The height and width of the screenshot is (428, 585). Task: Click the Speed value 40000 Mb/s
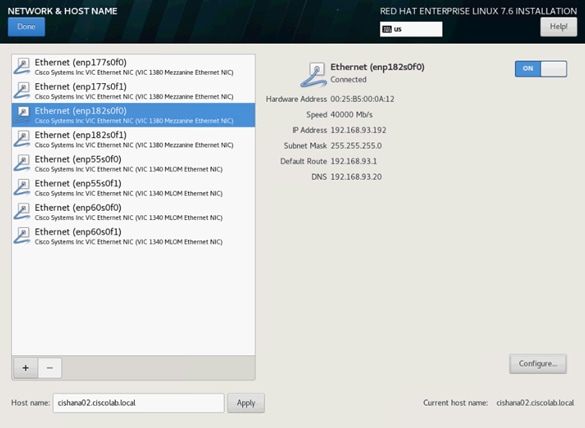351,115
